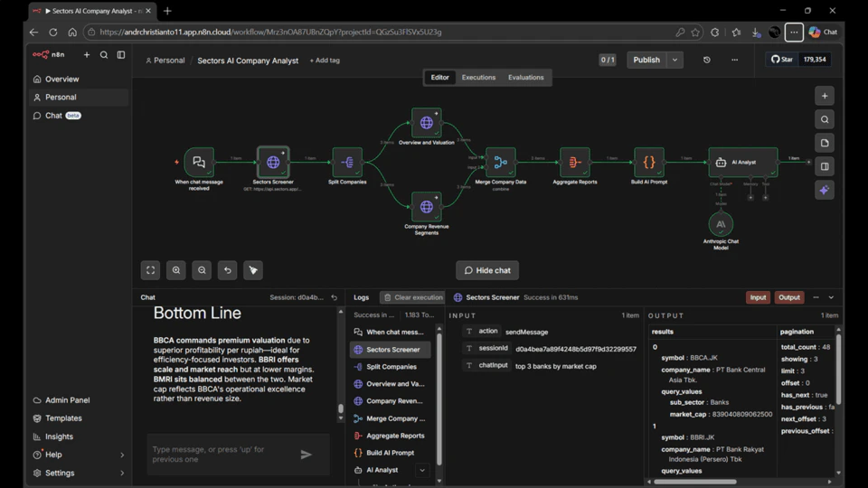This screenshot has width=868, height=488.
Task: Click the sidebar search icon
Action: click(103, 55)
